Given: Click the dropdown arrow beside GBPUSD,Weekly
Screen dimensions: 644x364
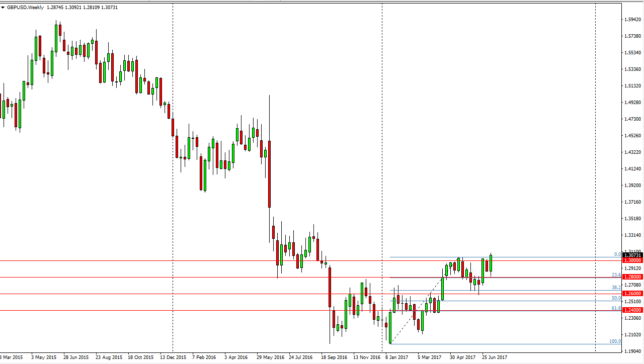Looking at the screenshot, I should 3,8.
